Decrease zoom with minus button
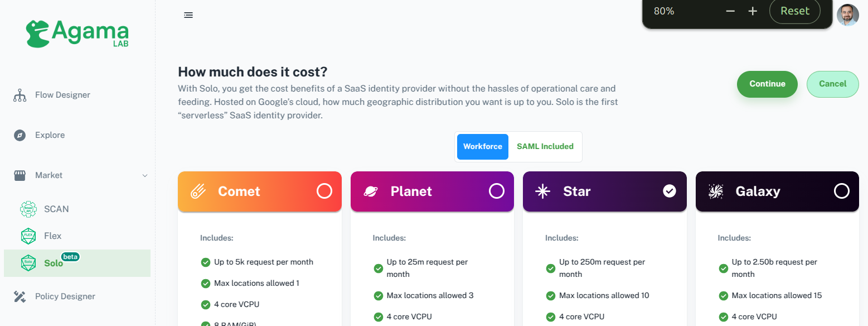 pos(730,11)
